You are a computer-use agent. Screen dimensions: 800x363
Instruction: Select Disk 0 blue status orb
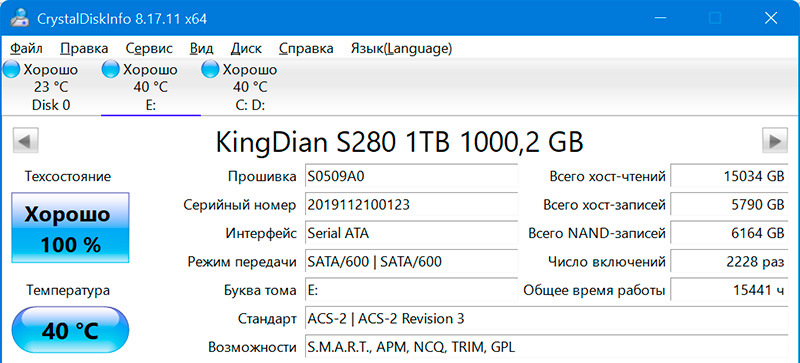point(11,69)
